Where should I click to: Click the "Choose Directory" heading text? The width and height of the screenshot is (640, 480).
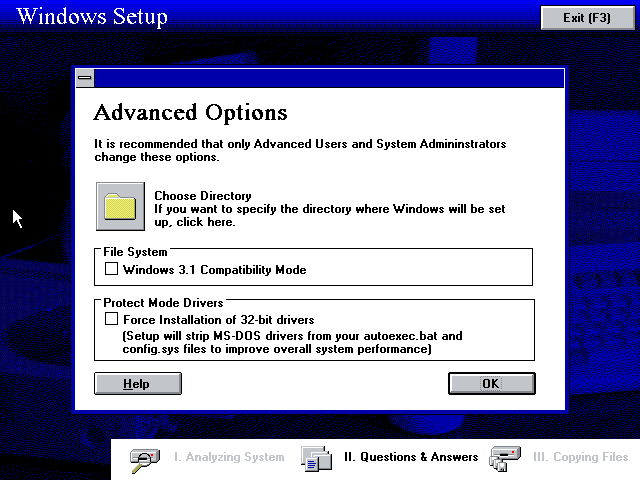click(203, 196)
